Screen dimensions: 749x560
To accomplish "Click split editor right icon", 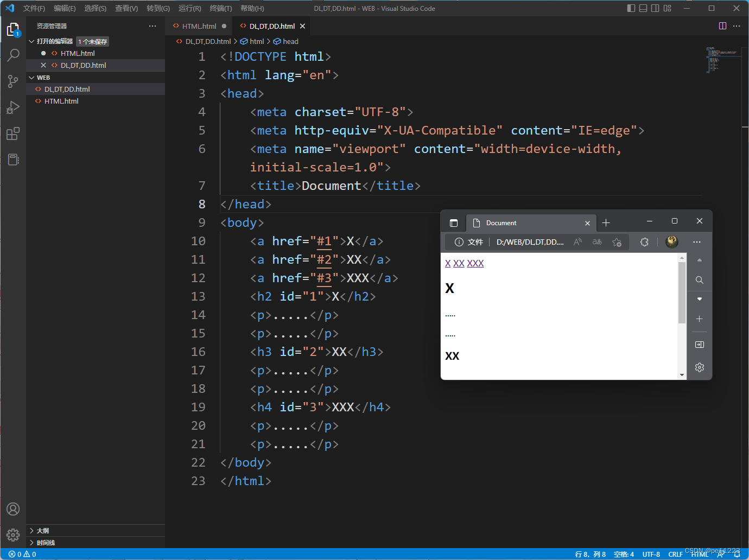I will (x=722, y=26).
